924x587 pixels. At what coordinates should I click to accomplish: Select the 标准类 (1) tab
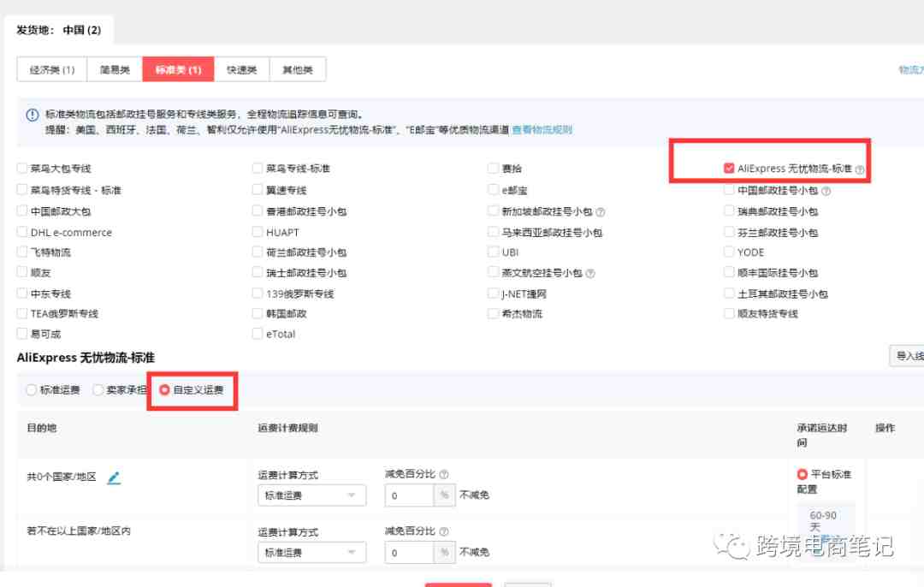179,69
